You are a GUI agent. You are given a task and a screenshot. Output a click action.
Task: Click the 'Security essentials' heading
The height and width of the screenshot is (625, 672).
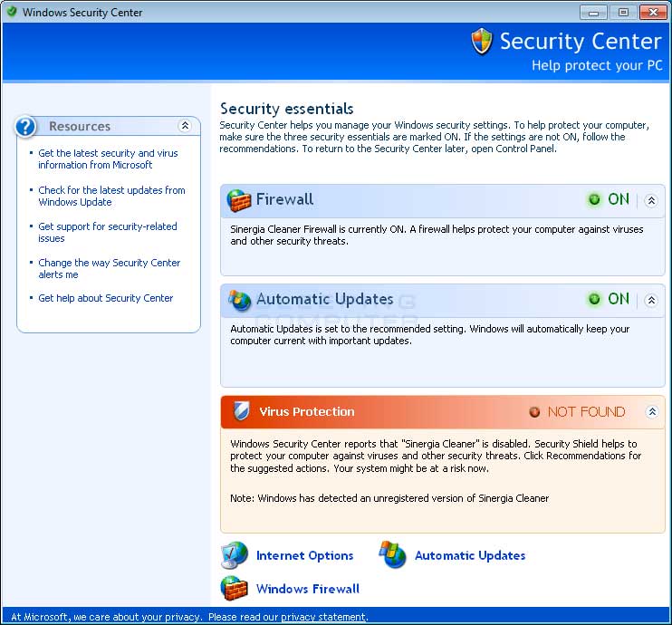pos(287,109)
